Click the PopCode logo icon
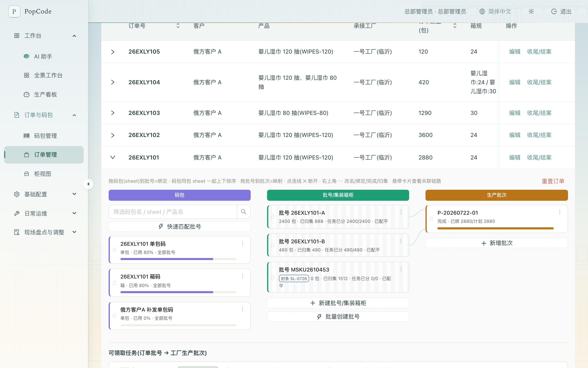This screenshot has width=588, height=368. click(14, 11)
